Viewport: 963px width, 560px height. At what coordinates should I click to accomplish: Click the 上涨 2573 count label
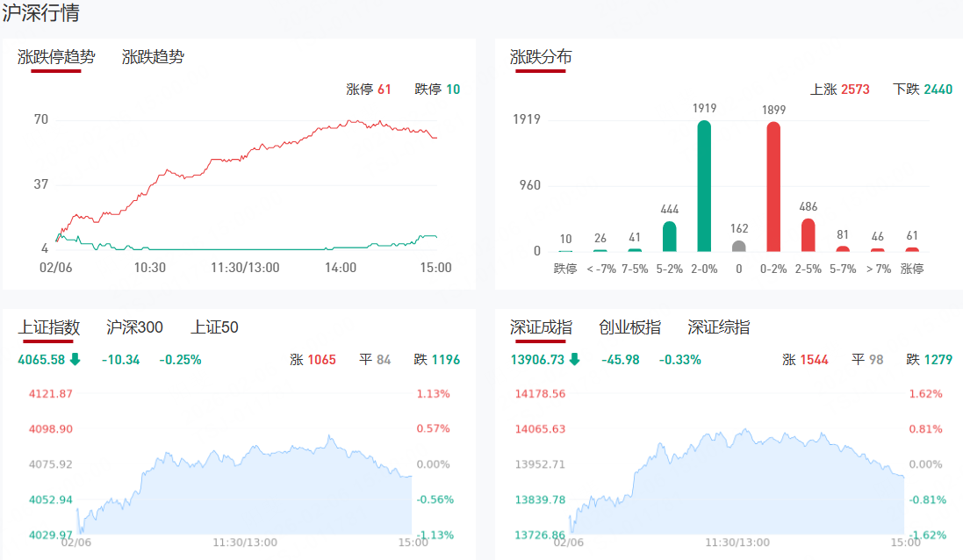click(839, 90)
